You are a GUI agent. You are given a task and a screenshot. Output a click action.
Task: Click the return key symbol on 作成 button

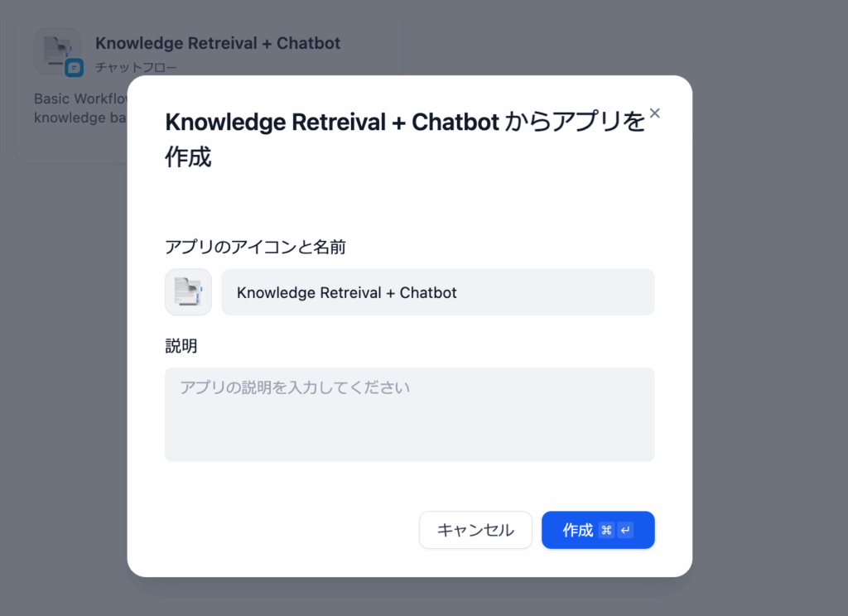coord(625,531)
